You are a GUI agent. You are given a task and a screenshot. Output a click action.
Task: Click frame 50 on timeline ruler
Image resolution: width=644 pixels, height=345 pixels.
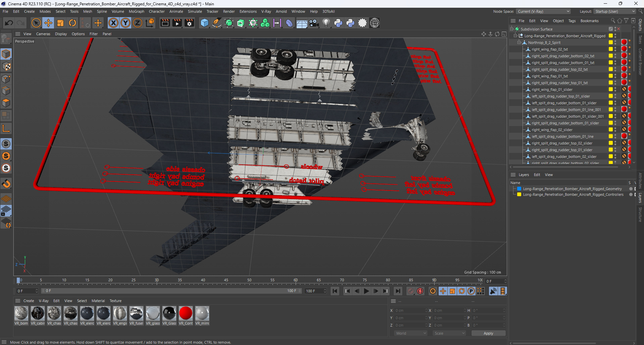coord(249,280)
